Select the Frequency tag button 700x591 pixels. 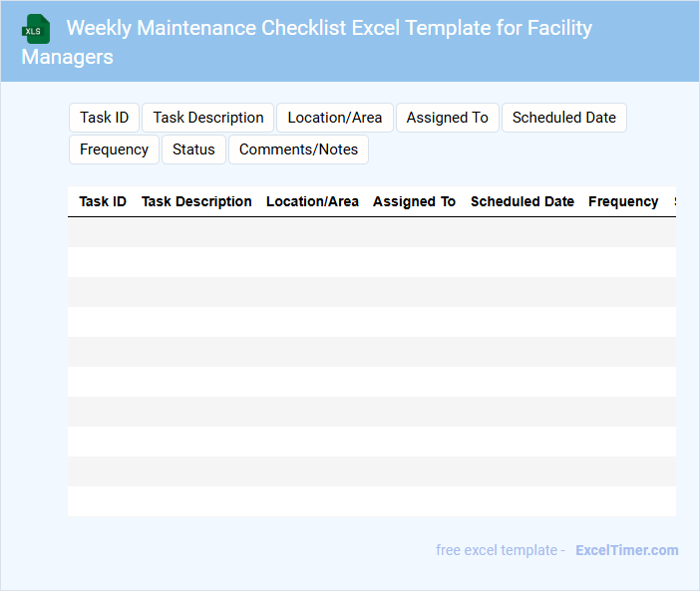(114, 149)
